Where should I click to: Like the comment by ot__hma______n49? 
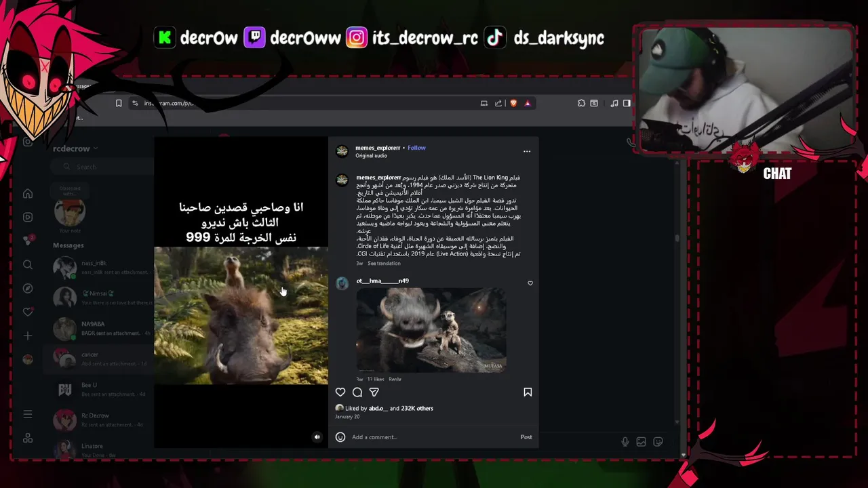[530, 283]
